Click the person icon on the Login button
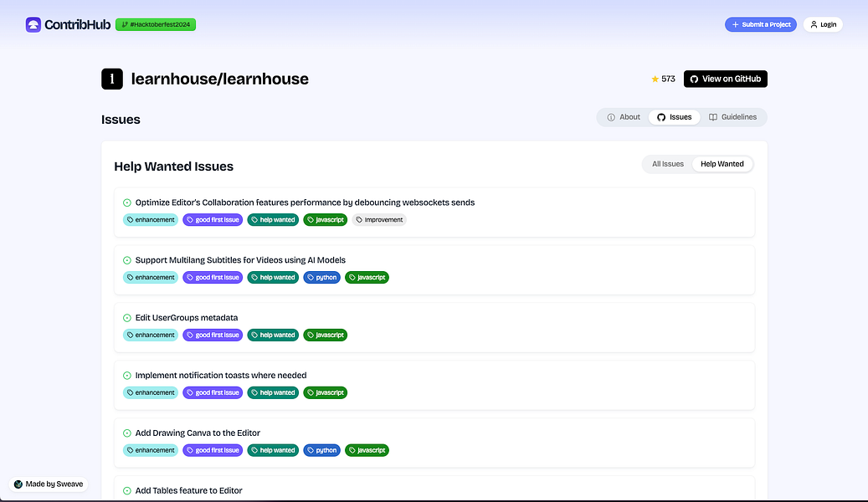The image size is (868, 502). pos(813,24)
